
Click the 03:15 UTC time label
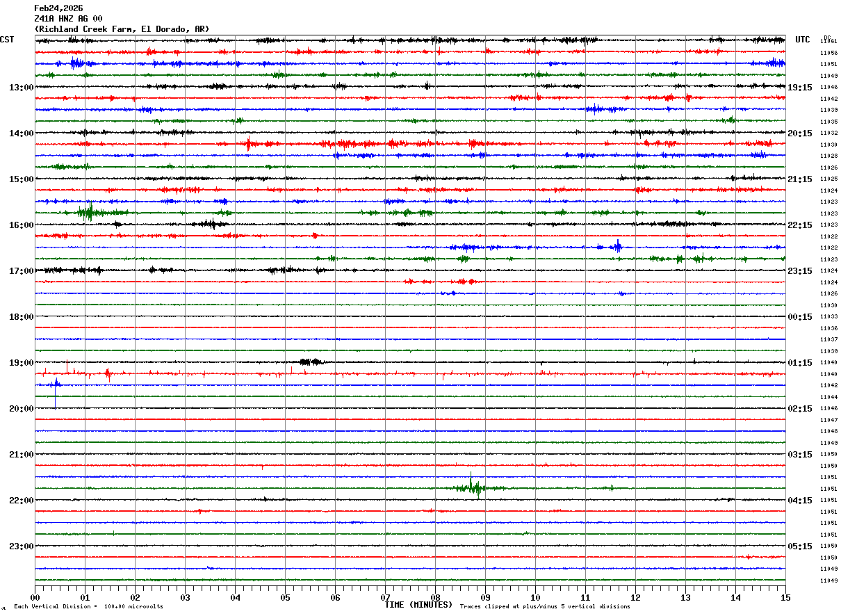(800, 455)
